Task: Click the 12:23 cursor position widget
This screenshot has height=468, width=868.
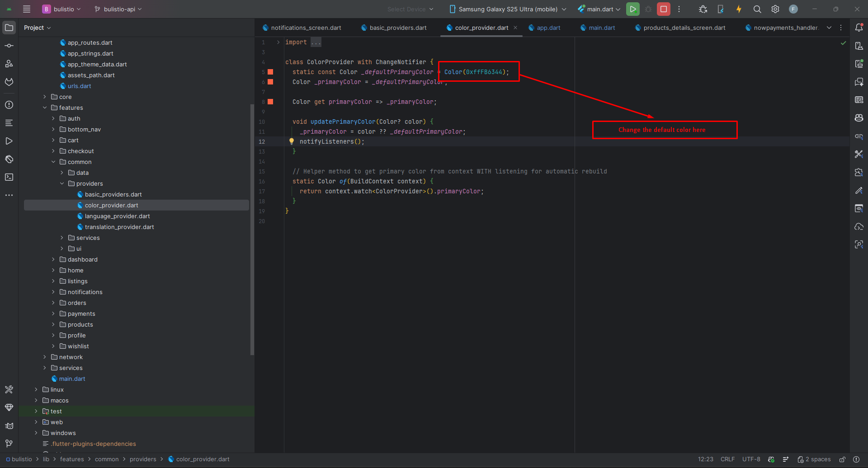Action: point(705,459)
